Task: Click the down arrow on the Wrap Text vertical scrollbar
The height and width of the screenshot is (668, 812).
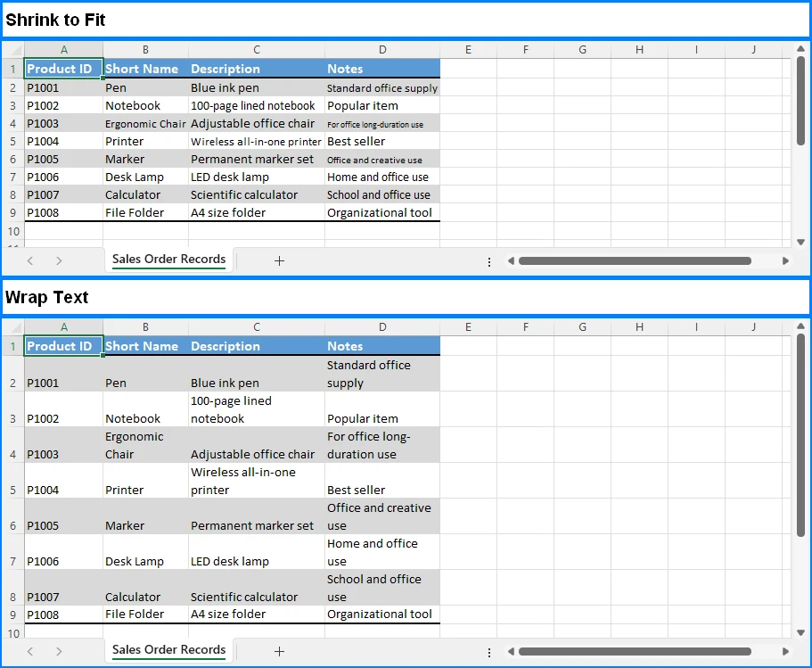Action: point(800,632)
